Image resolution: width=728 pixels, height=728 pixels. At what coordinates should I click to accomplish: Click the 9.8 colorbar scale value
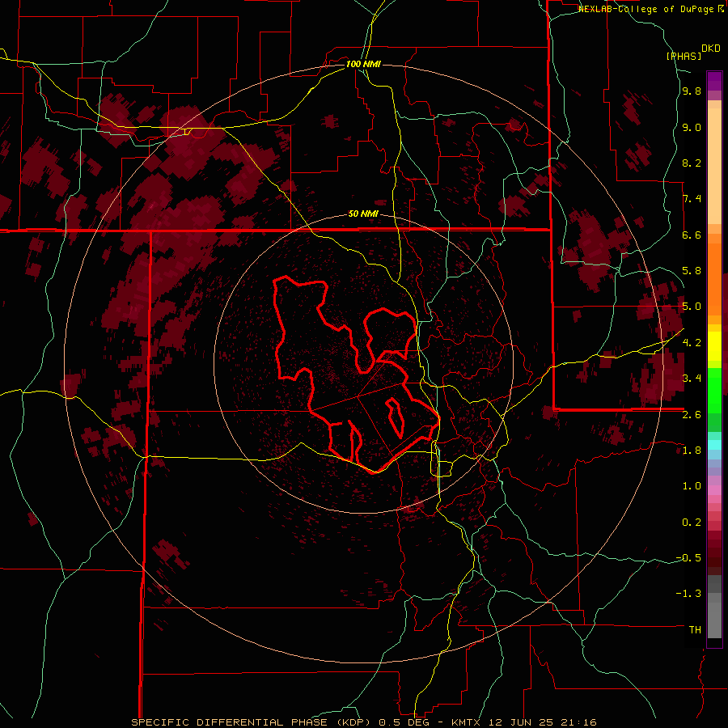[x=692, y=91]
